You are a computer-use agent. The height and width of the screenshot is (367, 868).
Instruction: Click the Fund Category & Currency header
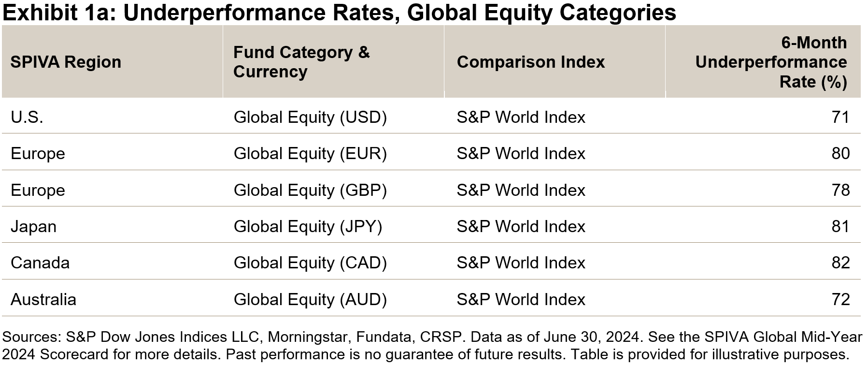point(301,62)
